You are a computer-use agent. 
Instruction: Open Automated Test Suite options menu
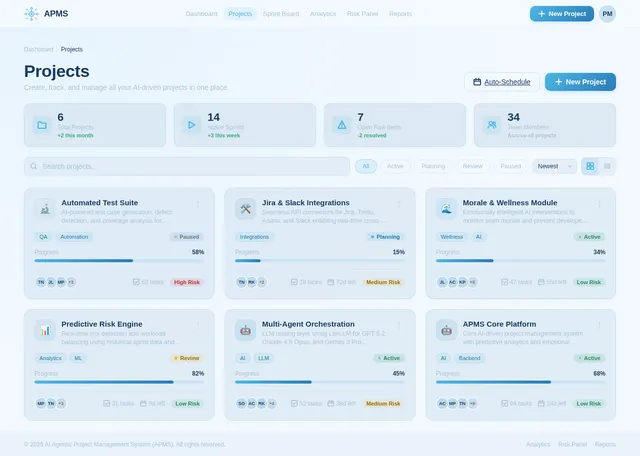point(197,204)
